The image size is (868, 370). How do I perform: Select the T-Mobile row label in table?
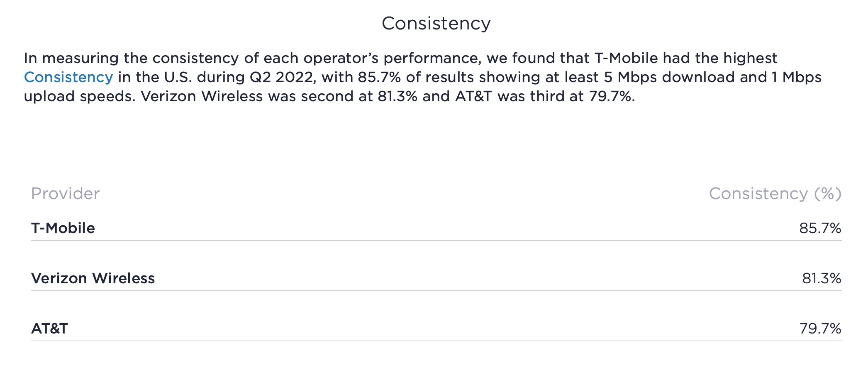(x=63, y=228)
